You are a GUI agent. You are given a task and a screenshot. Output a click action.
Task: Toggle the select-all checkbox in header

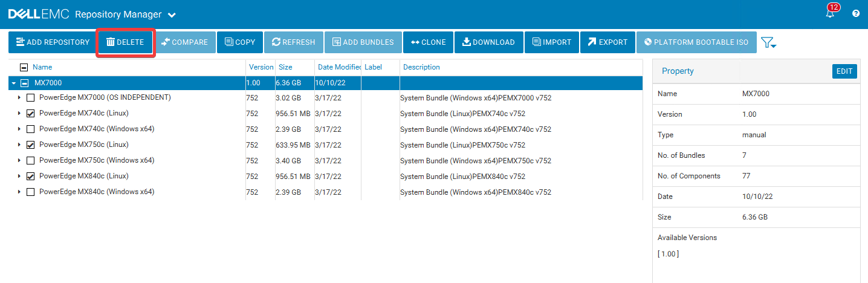coord(24,67)
